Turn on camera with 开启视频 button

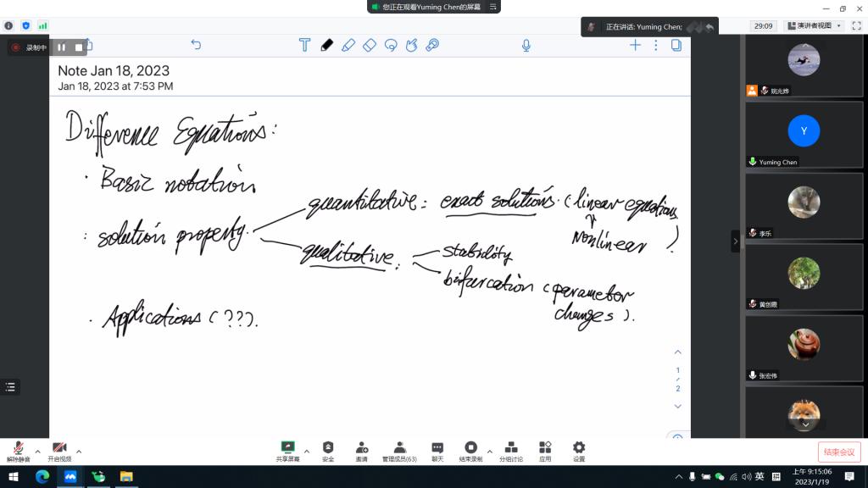[x=59, y=451]
